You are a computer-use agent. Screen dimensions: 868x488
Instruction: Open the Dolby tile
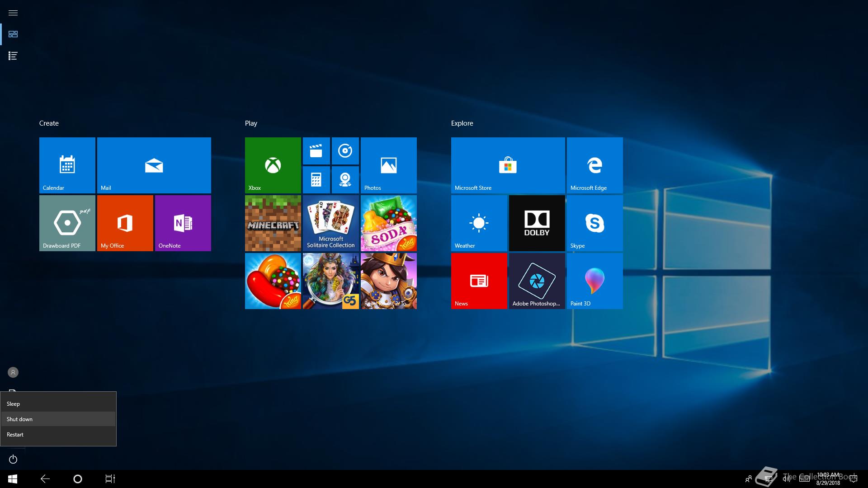537,223
